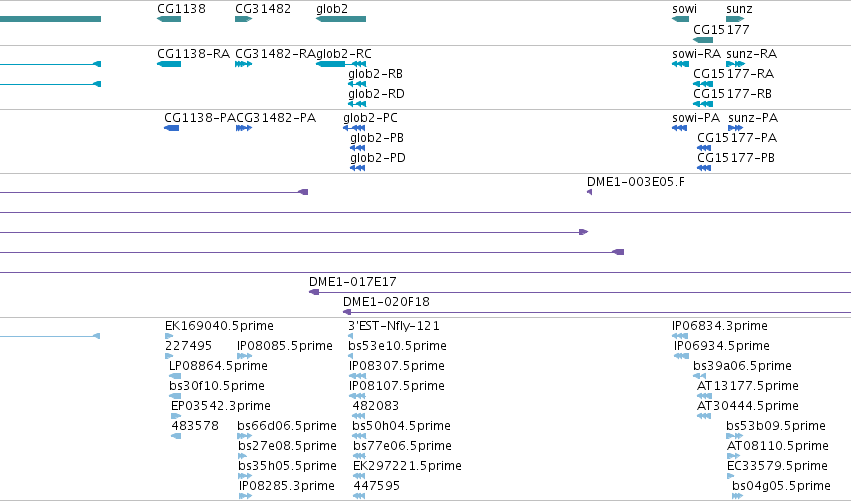Open the glob2-RD transcript label
This screenshot has height=501, width=851.
click(376, 94)
